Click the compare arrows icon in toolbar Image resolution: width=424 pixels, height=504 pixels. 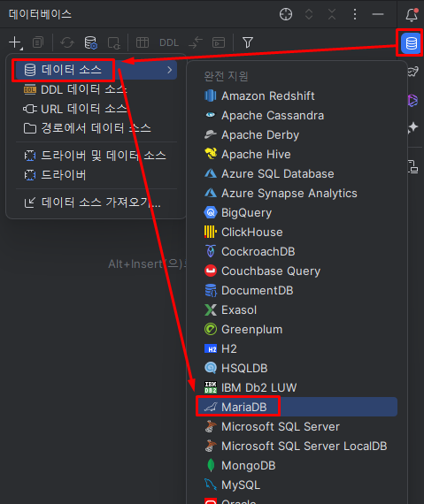pos(196,42)
